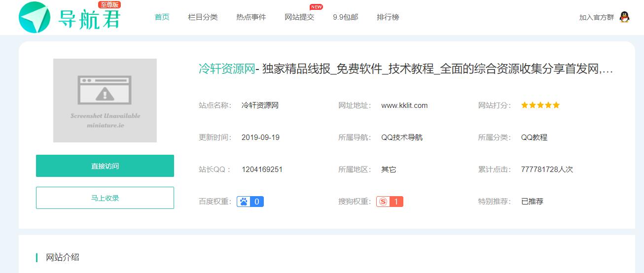The image size is (644, 273).
Task: Click the 站点名称 value 冷轩资源网
Action: [260, 105]
